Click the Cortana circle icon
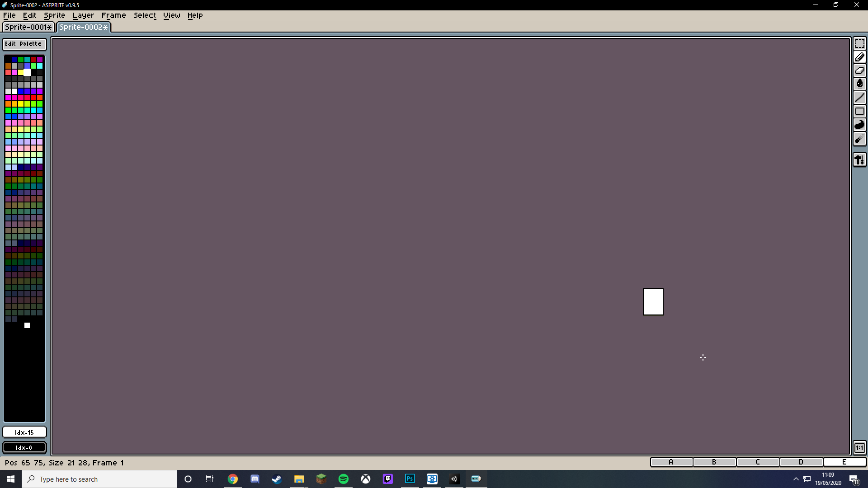Screen dimensions: 868x488 point(188,479)
